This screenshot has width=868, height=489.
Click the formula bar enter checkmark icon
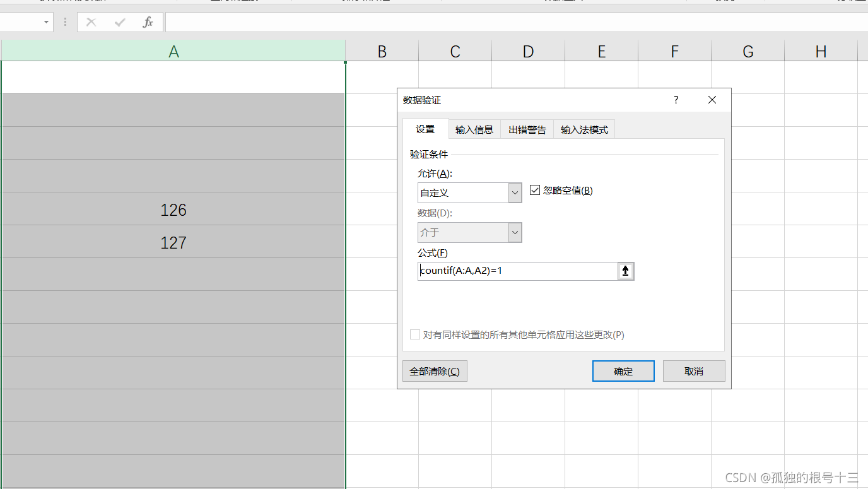tap(120, 22)
